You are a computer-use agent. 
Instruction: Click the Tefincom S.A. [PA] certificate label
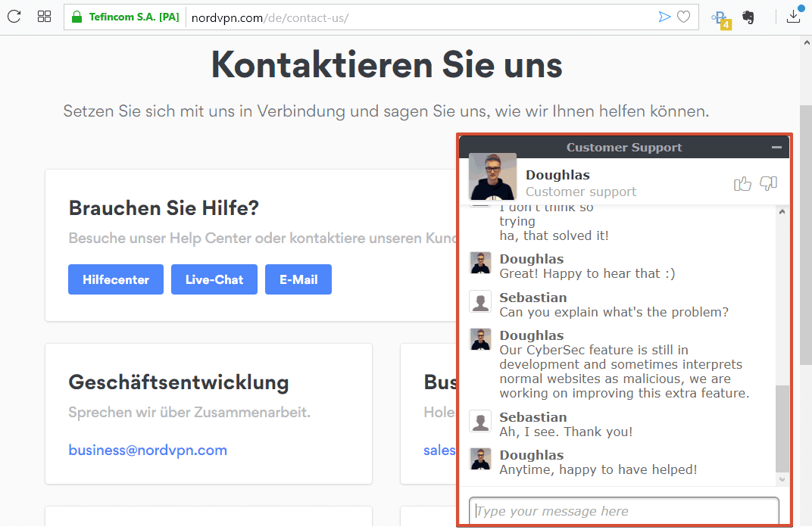[x=134, y=17]
